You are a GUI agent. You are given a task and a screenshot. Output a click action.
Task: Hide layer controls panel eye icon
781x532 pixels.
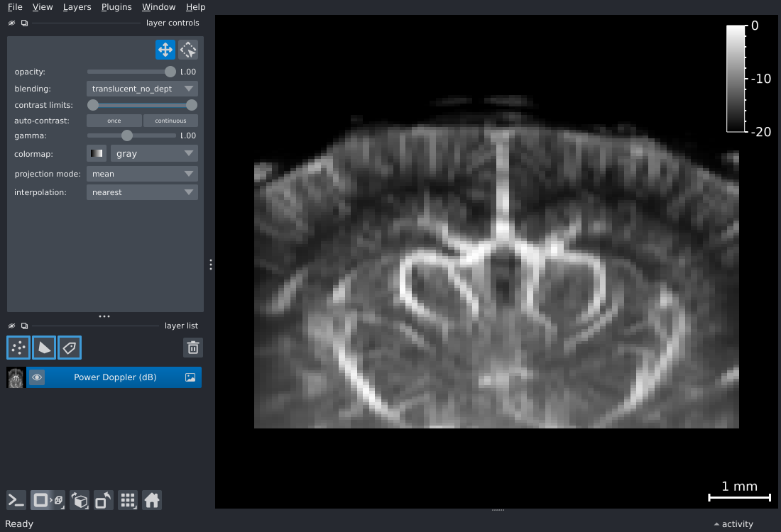tap(12, 23)
